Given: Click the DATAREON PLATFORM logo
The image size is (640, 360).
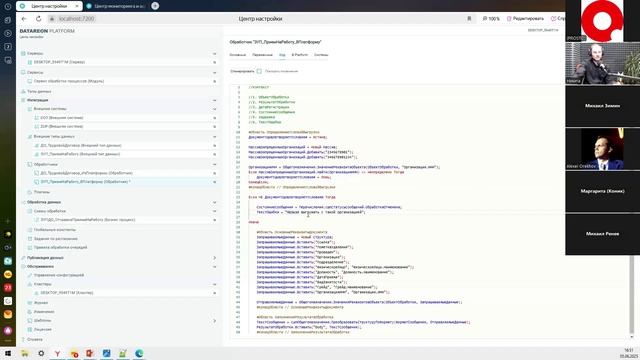Looking at the screenshot, I should [x=47, y=31].
